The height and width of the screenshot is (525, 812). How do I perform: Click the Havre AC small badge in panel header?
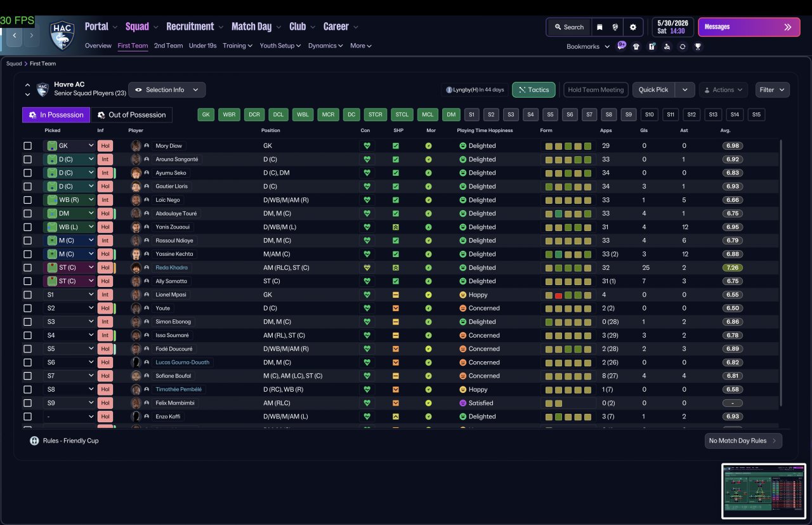pos(43,90)
